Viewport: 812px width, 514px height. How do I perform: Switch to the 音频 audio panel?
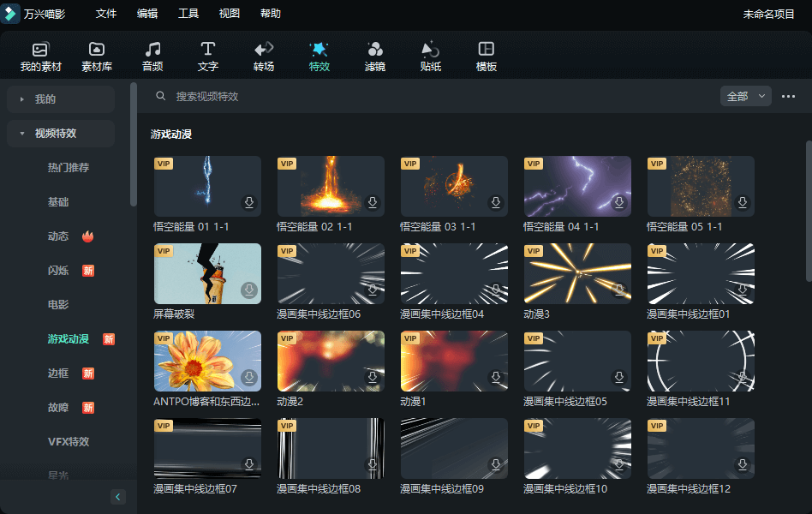tap(152, 57)
